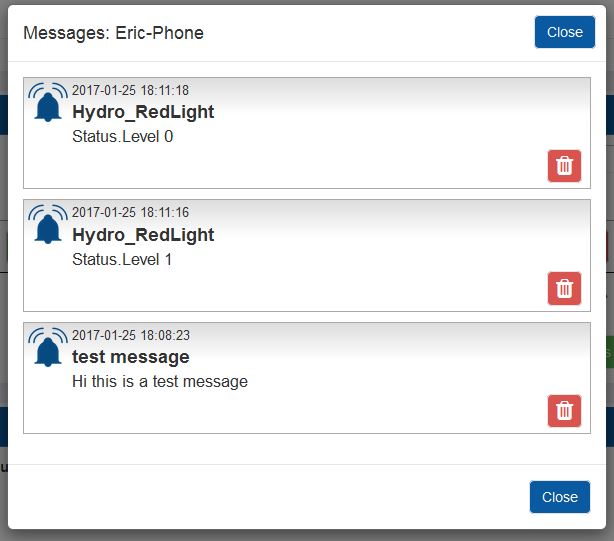Viewport: 614px width, 541px height.
Task: Click timestamp 2017-01-25 18:08:23
Action: point(131,335)
